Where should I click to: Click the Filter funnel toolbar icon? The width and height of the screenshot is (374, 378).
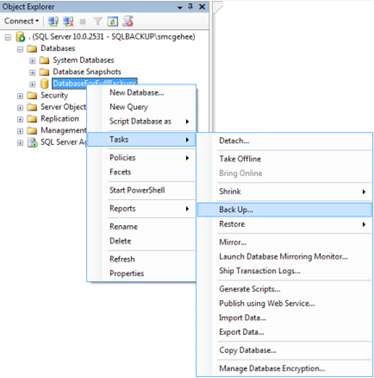(x=98, y=21)
